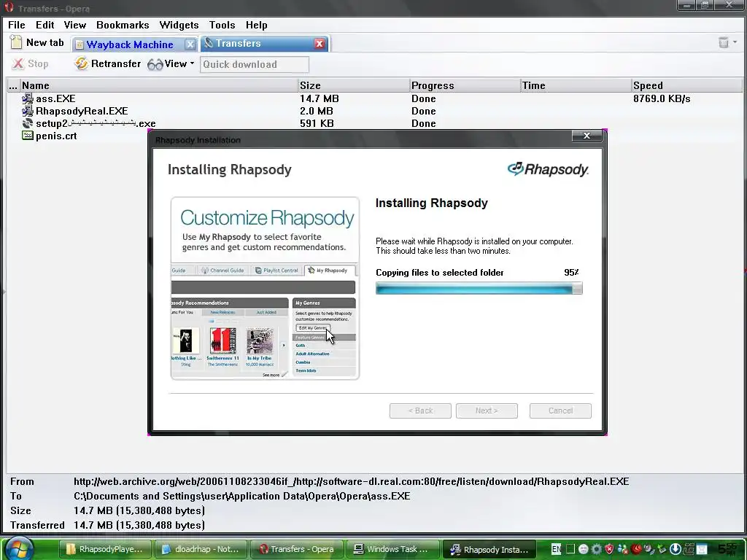Sort transfers by Size column

coord(354,85)
